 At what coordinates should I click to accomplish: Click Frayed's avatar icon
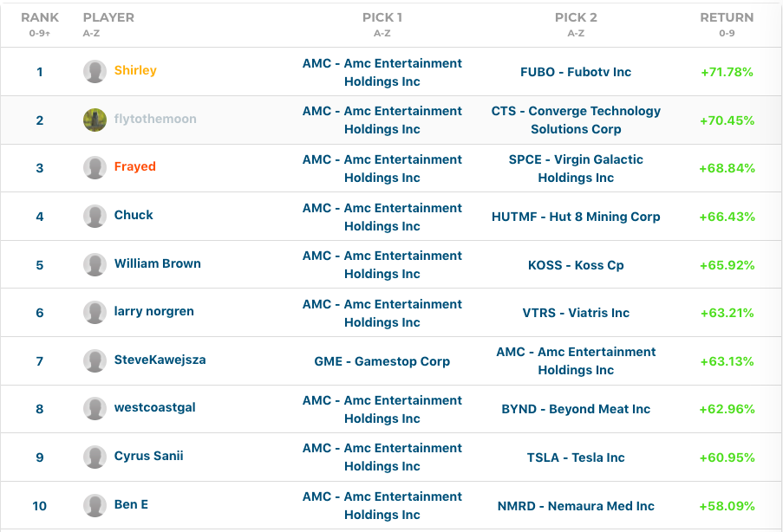[x=95, y=167]
